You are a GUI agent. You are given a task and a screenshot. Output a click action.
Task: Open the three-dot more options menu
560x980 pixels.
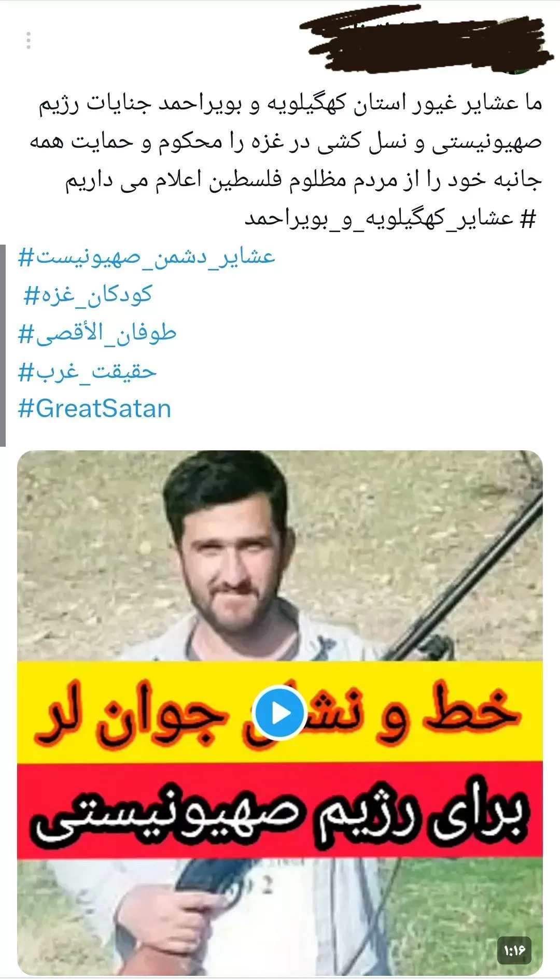coord(29,40)
